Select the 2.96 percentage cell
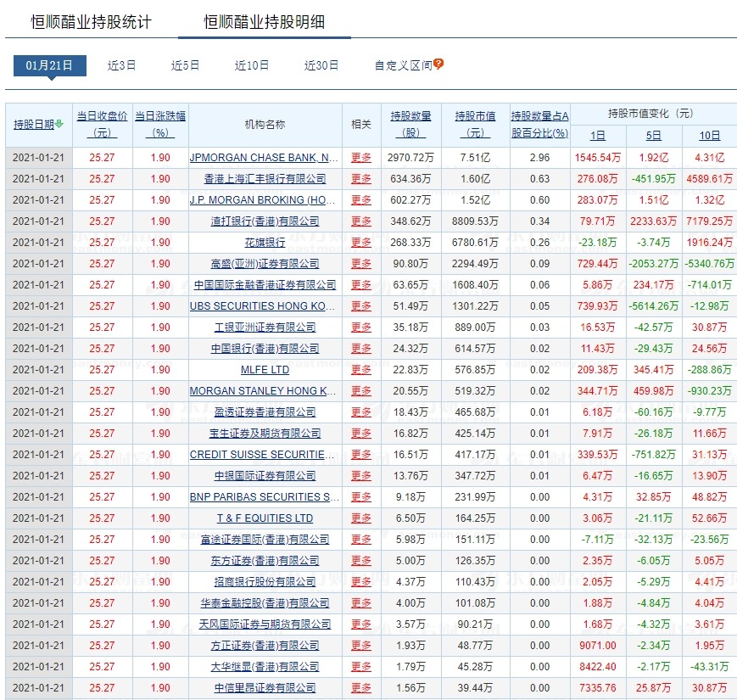Screen dimensions: 737x700 (539, 158)
